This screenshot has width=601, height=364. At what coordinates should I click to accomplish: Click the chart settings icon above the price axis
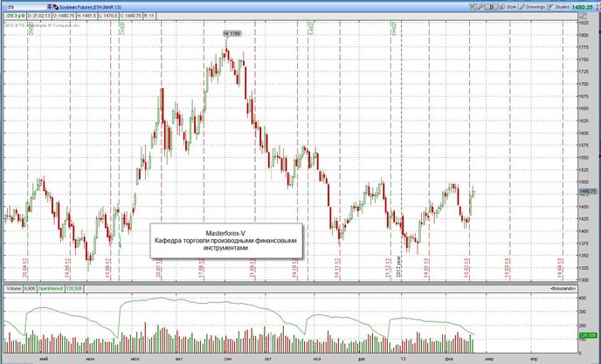click(x=583, y=16)
